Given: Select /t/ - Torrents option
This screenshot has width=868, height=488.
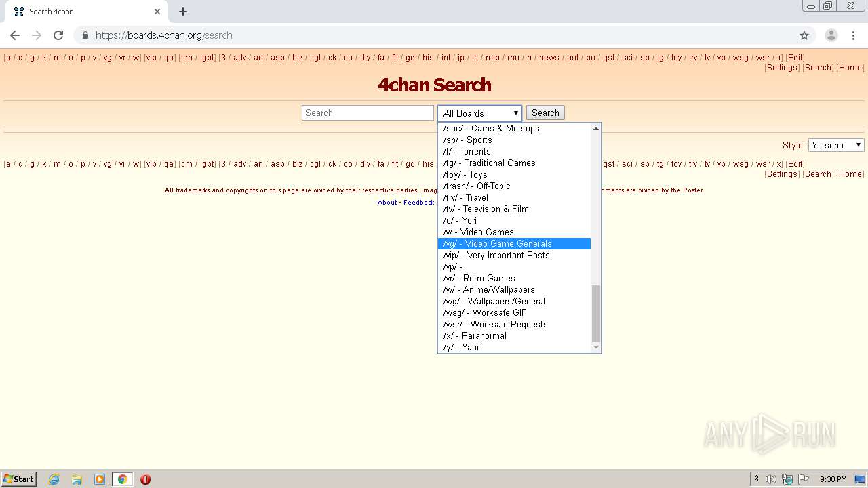Looking at the screenshot, I should (x=514, y=151).
